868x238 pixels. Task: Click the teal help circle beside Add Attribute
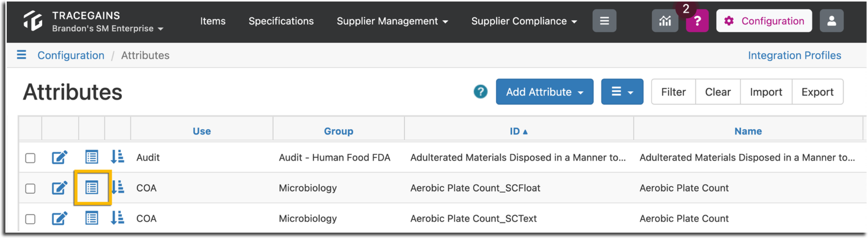click(481, 91)
